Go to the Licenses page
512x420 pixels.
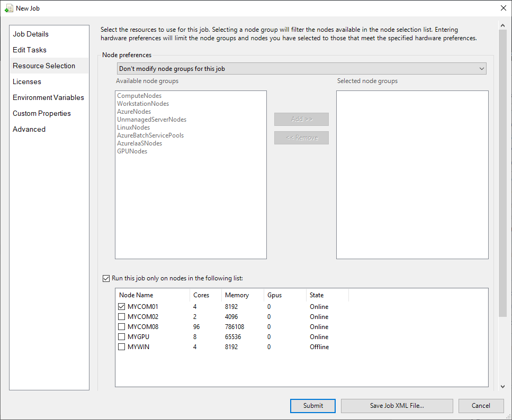tap(27, 81)
